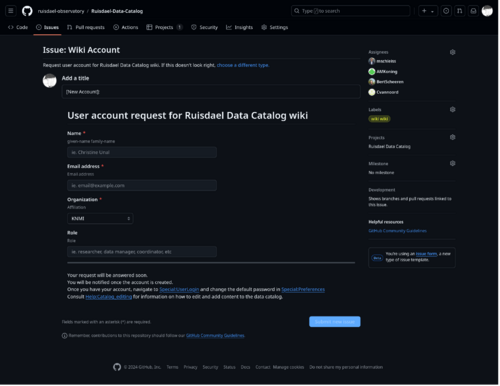Click the Role input field
Viewport: 500px width, 386px height.
tap(142, 252)
